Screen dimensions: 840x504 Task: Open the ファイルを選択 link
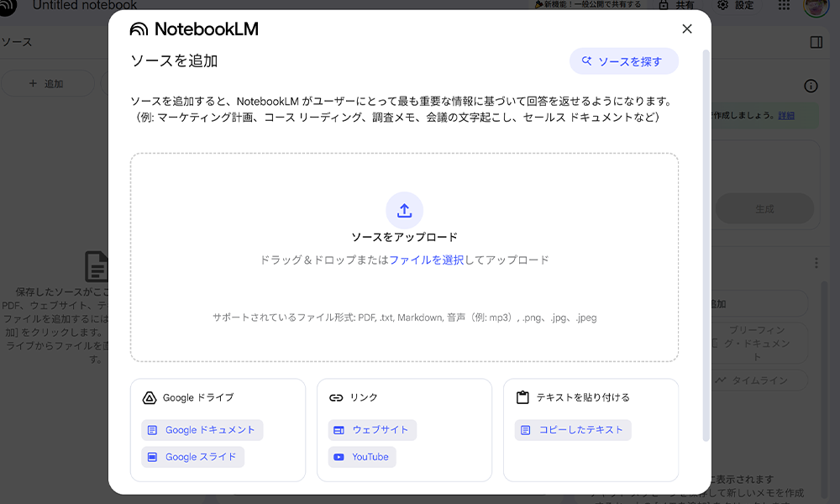[427, 260]
